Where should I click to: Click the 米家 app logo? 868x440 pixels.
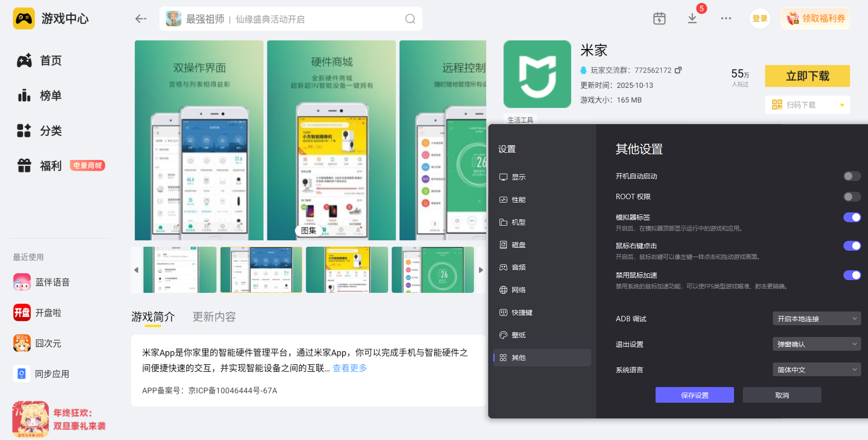537,74
